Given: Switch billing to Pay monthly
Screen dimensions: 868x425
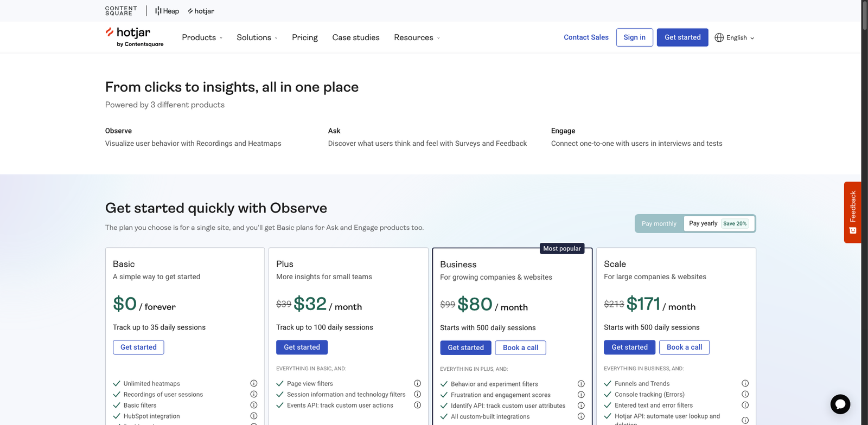Looking at the screenshot, I should point(659,223).
